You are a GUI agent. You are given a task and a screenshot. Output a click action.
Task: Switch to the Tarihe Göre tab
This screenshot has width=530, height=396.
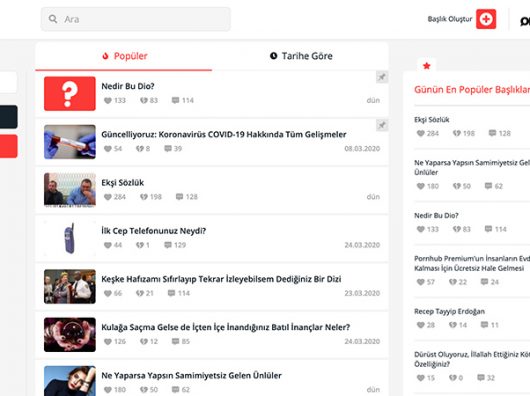coord(301,56)
